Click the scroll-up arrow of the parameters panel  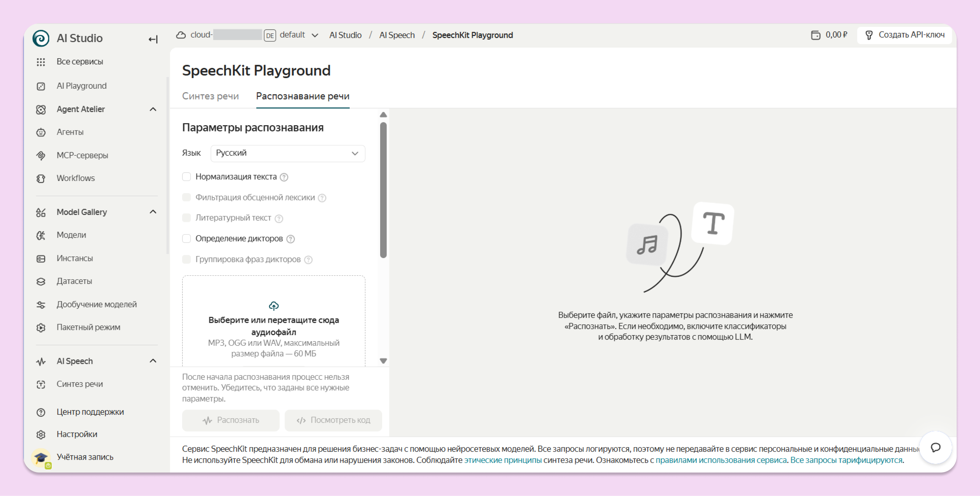(383, 115)
